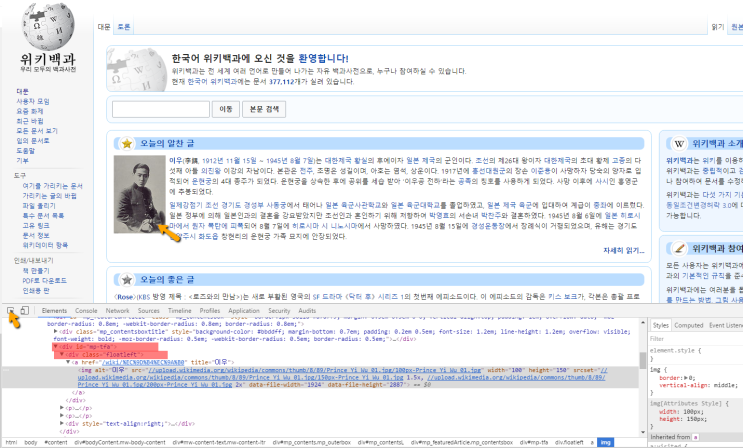Select the 대문 page tab
The height and width of the screenshot is (448, 743).
(x=104, y=27)
